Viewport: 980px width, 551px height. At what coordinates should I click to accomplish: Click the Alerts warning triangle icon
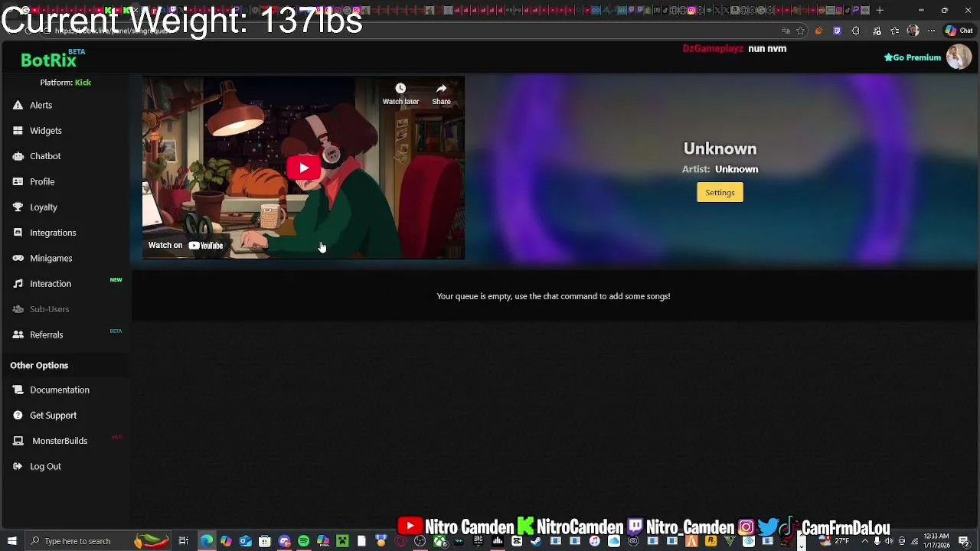pyautogui.click(x=18, y=106)
